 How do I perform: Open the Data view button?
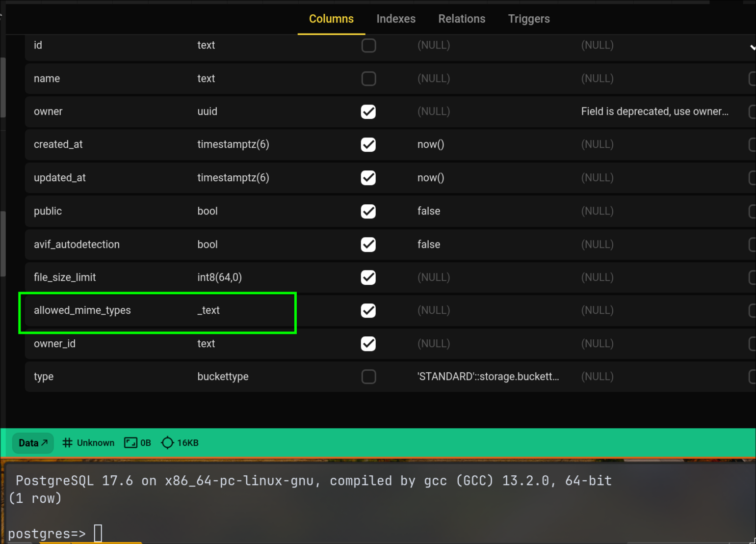pyautogui.click(x=33, y=443)
